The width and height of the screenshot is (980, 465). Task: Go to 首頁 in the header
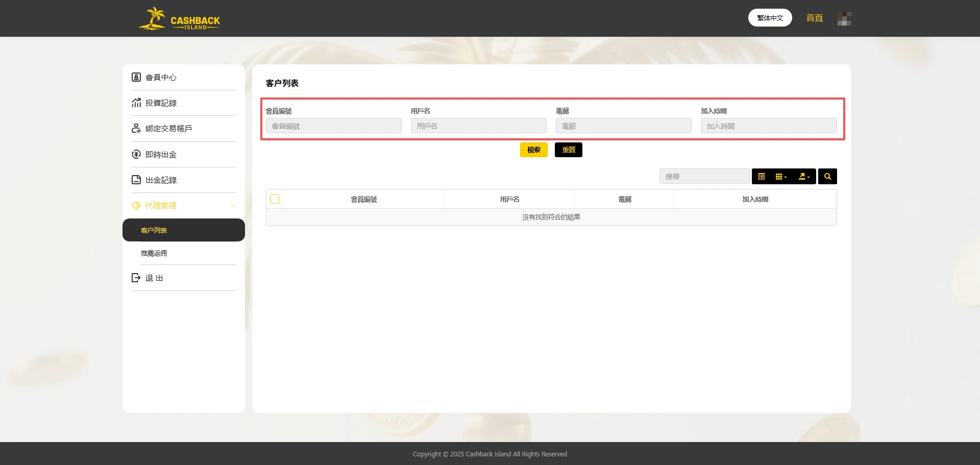814,18
